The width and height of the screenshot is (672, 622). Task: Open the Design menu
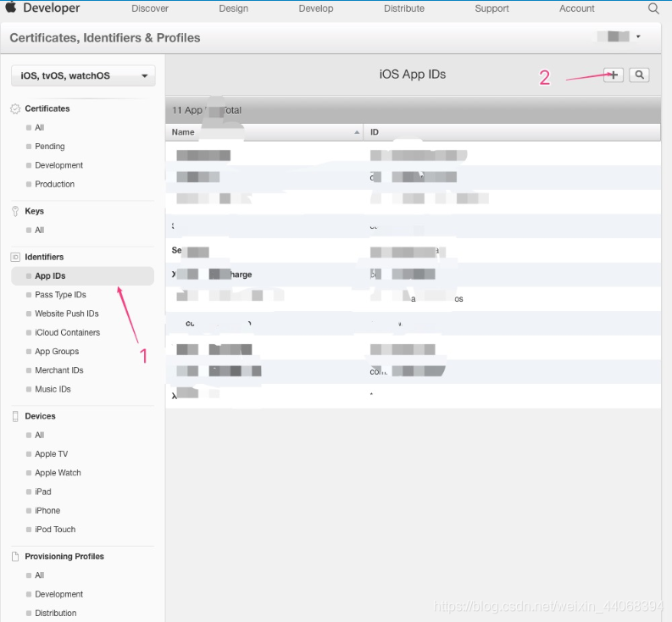234,8
